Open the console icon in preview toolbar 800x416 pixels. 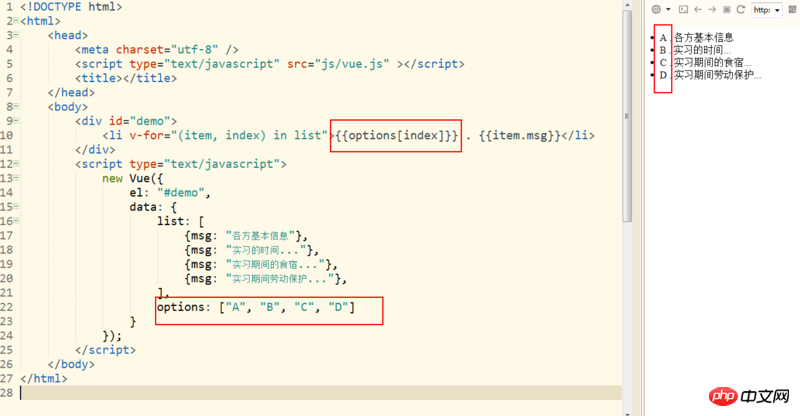683,9
